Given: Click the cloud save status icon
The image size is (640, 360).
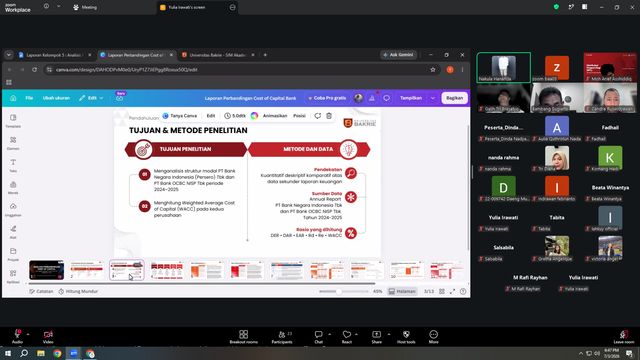Looking at the screenshot, I should click(x=120, y=98).
